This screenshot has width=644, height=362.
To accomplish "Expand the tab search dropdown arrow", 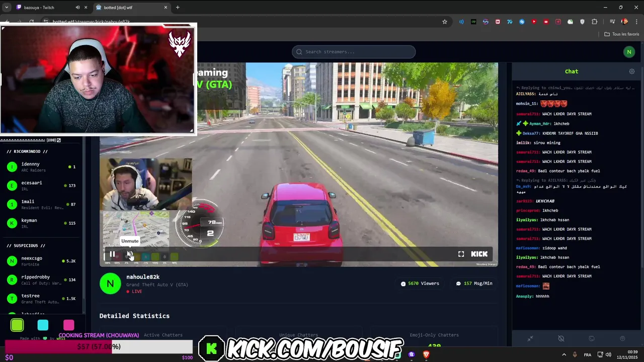I will pyautogui.click(x=6, y=8).
